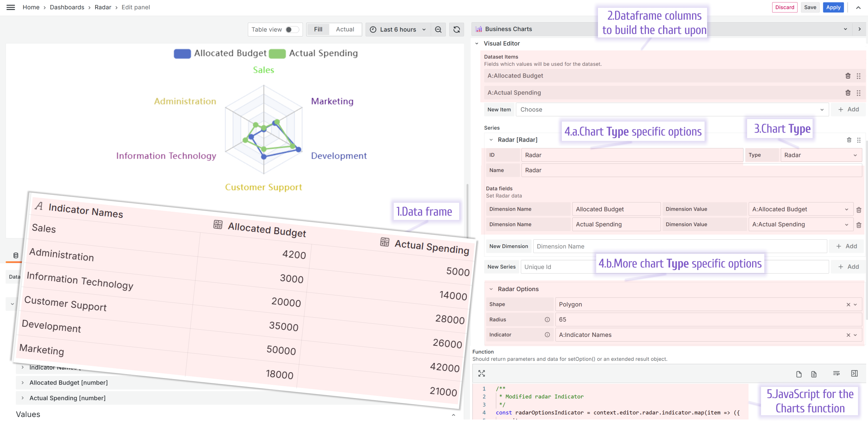Viewport: 868px width, 422px height.
Task: Open the Last 6 hours time dropdown
Action: (x=398, y=29)
